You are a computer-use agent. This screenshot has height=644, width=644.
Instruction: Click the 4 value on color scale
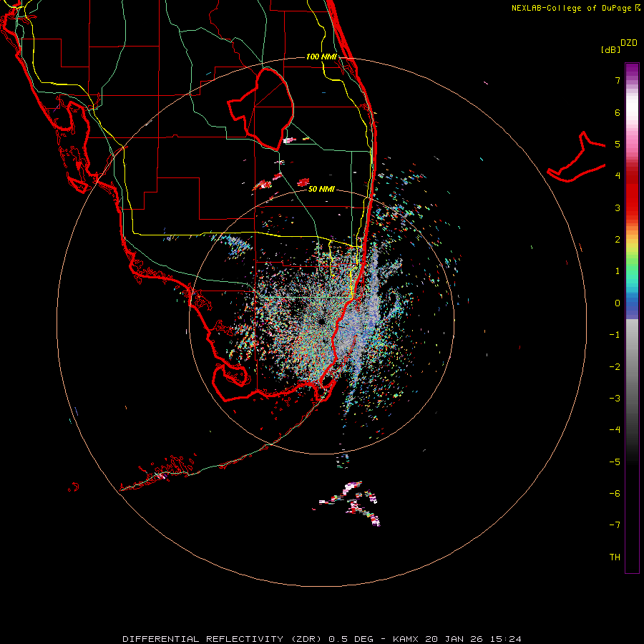pyautogui.click(x=618, y=176)
